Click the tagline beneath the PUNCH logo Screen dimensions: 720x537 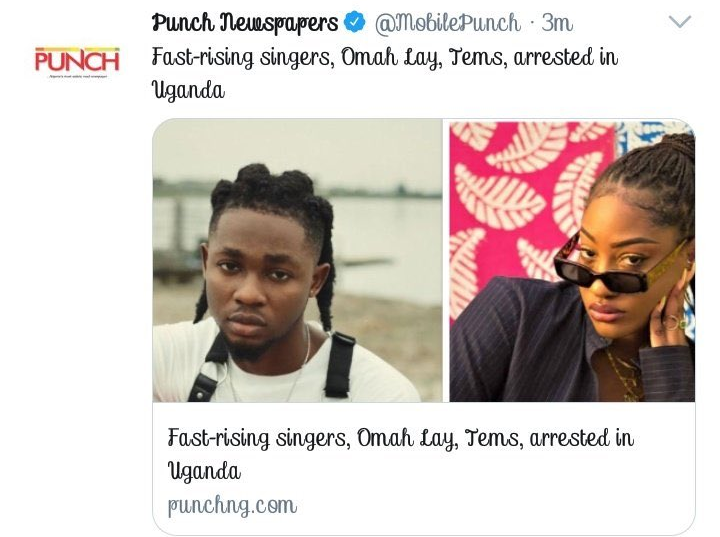click(x=78, y=76)
